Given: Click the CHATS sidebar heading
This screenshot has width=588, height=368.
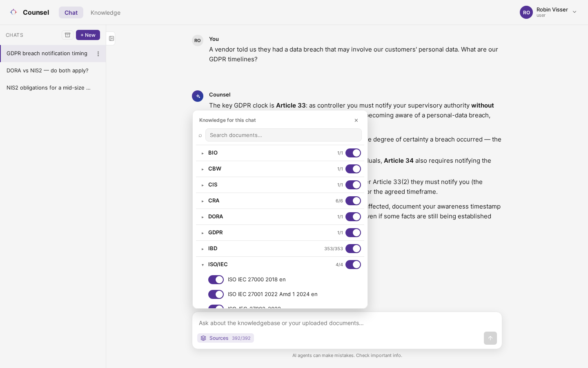Looking at the screenshot, I should (15, 35).
